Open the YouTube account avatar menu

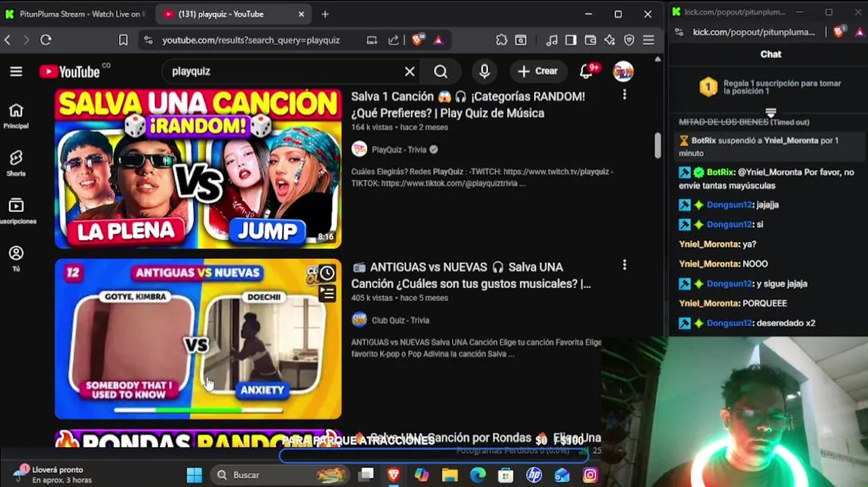pos(623,71)
